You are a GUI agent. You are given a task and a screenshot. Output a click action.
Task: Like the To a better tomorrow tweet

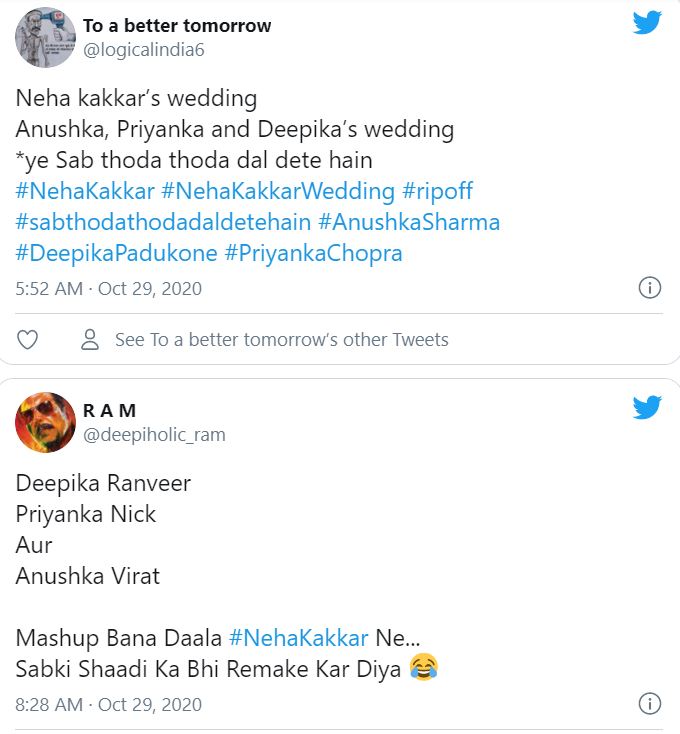[x=28, y=340]
